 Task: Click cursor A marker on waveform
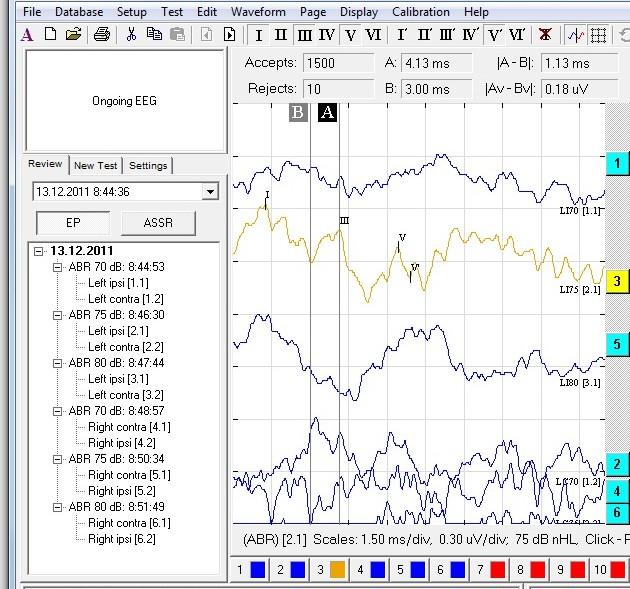(327, 112)
